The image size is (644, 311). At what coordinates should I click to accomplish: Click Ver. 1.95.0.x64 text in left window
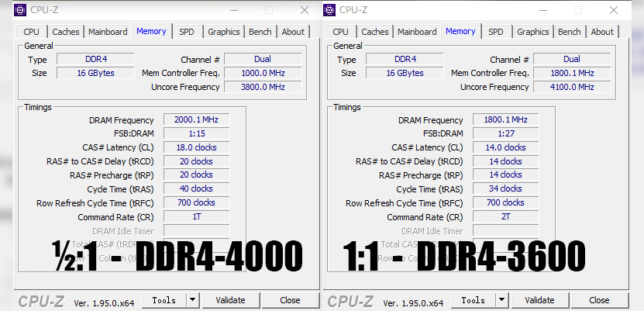(x=104, y=303)
